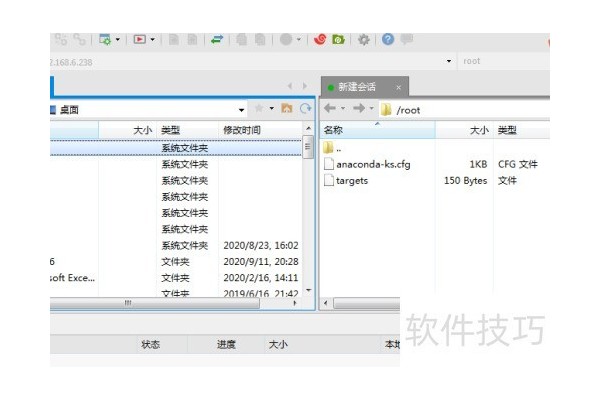Open help with blue question icon

click(388, 39)
